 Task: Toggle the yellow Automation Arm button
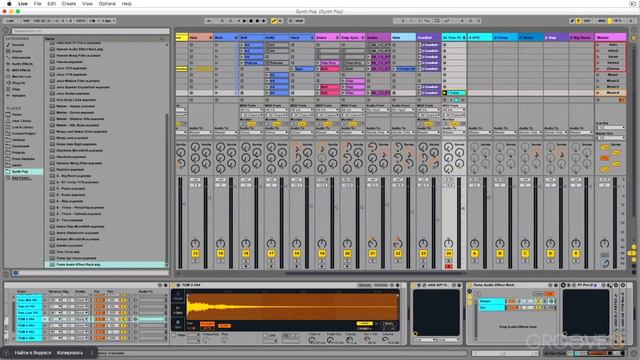tap(273, 20)
